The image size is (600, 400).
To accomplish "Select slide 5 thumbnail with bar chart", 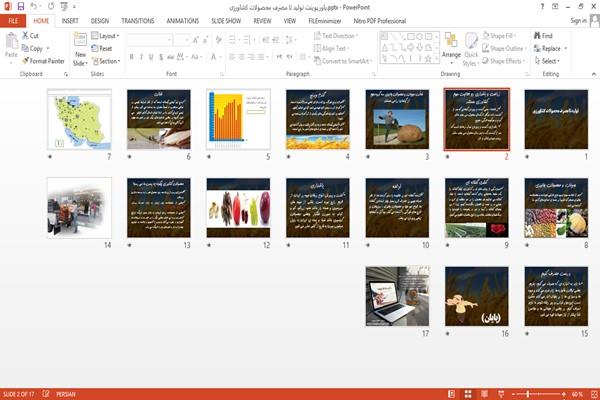I will (238, 119).
